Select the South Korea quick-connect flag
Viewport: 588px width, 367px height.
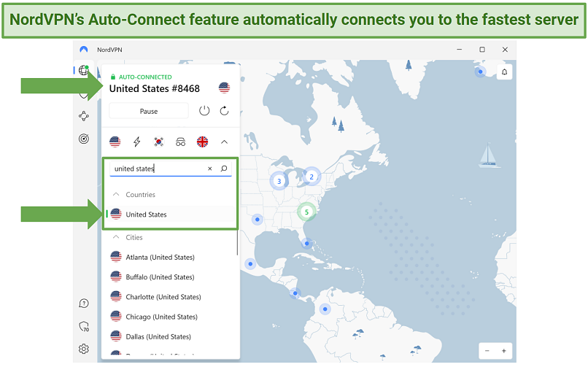[x=159, y=142]
